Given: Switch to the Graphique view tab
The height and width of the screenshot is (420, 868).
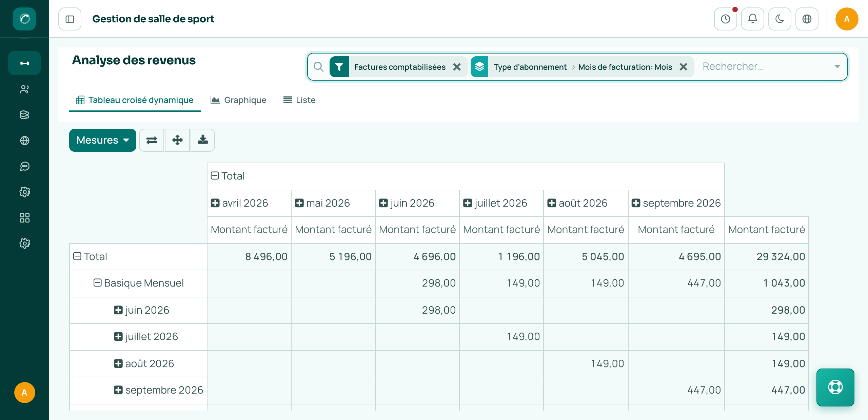Looking at the screenshot, I should tap(239, 100).
